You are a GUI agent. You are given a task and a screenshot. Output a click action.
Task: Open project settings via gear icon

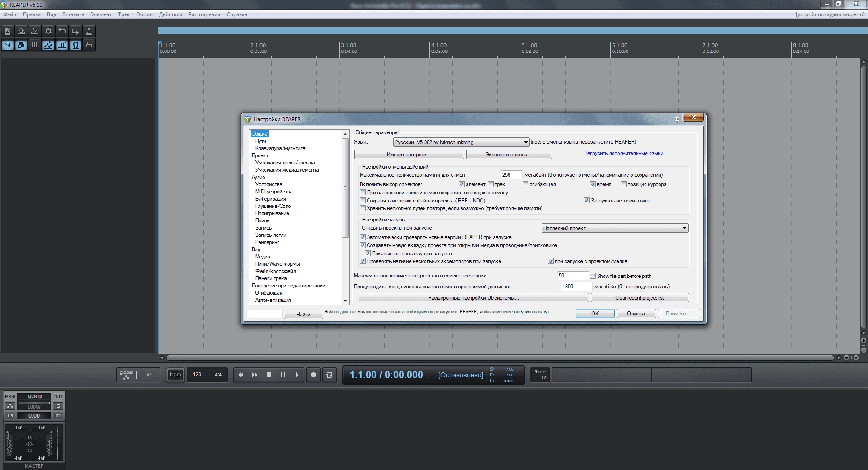48,31
